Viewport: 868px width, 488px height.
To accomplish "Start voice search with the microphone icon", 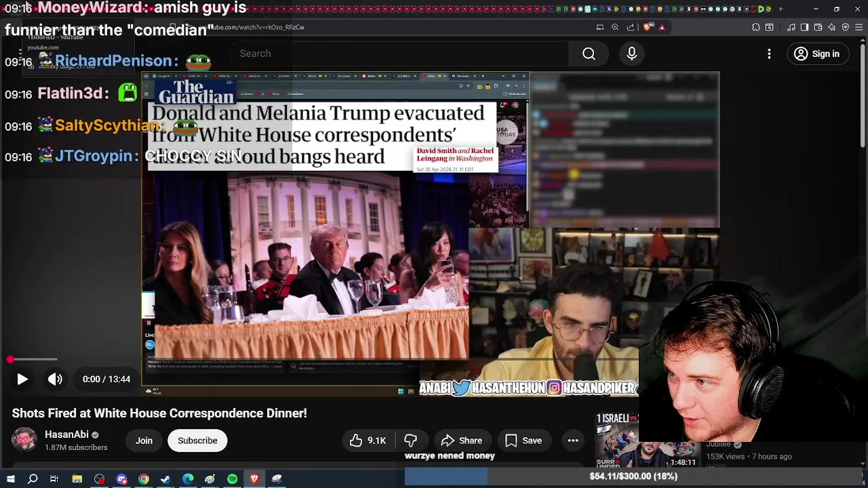I will point(631,54).
